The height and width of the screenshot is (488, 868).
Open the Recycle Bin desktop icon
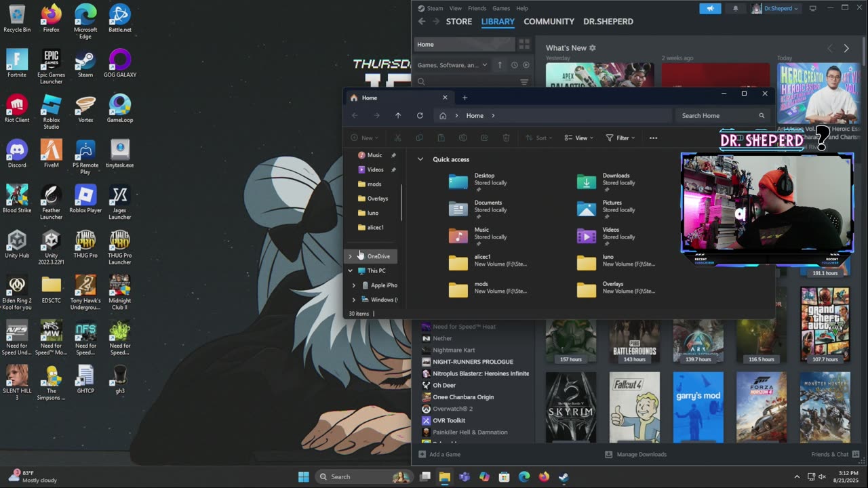pyautogui.click(x=17, y=18)
